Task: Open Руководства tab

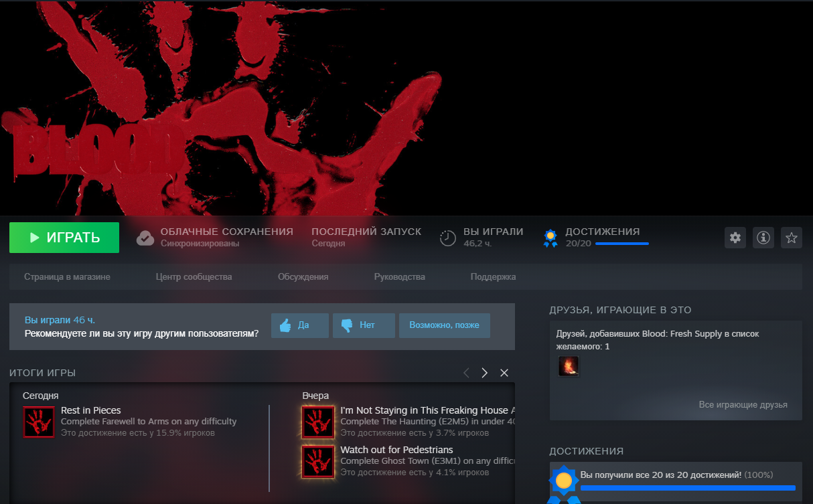Action: pyautogui.click(x=399, y=276)
